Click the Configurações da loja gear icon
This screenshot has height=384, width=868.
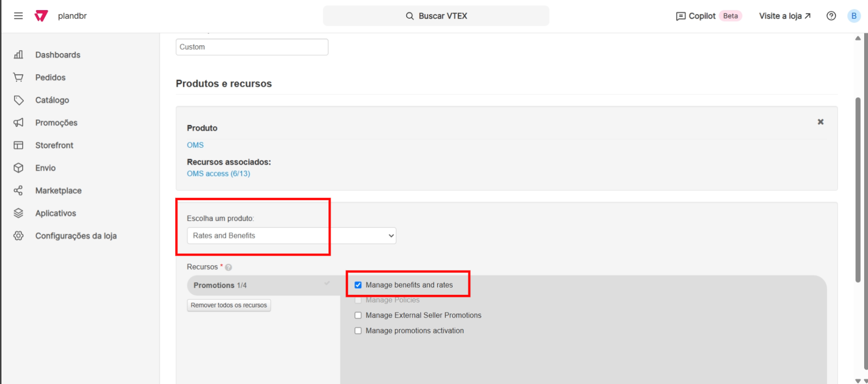[18, 236]
